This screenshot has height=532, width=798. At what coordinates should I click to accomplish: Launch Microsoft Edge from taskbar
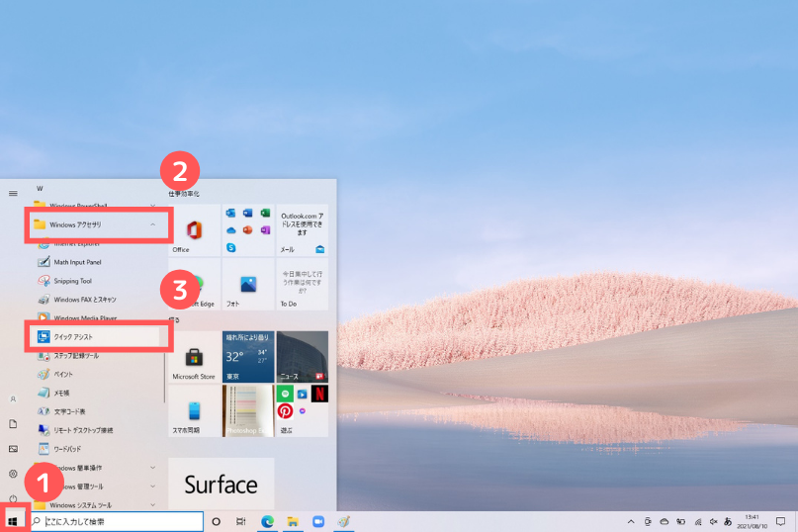[267, 521]
